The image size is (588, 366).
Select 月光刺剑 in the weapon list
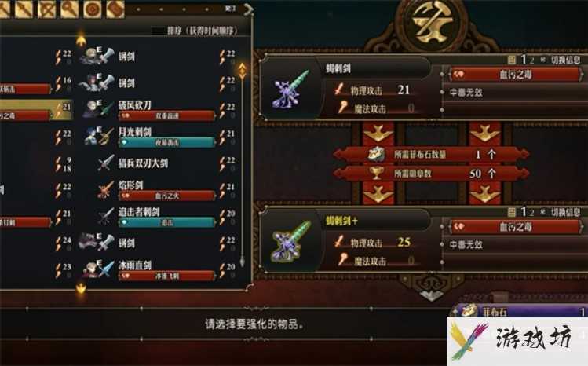pos(135,132)
